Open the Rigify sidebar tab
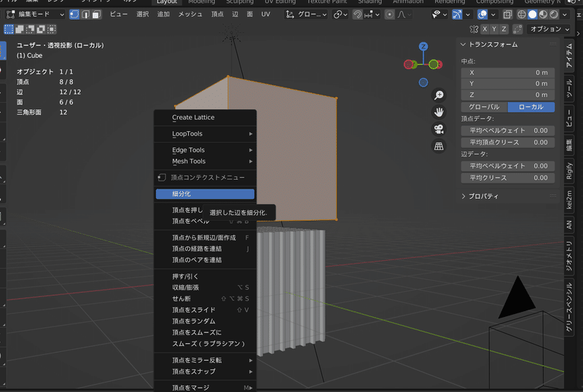Screen dimensions: 583x392 [569, 170]
